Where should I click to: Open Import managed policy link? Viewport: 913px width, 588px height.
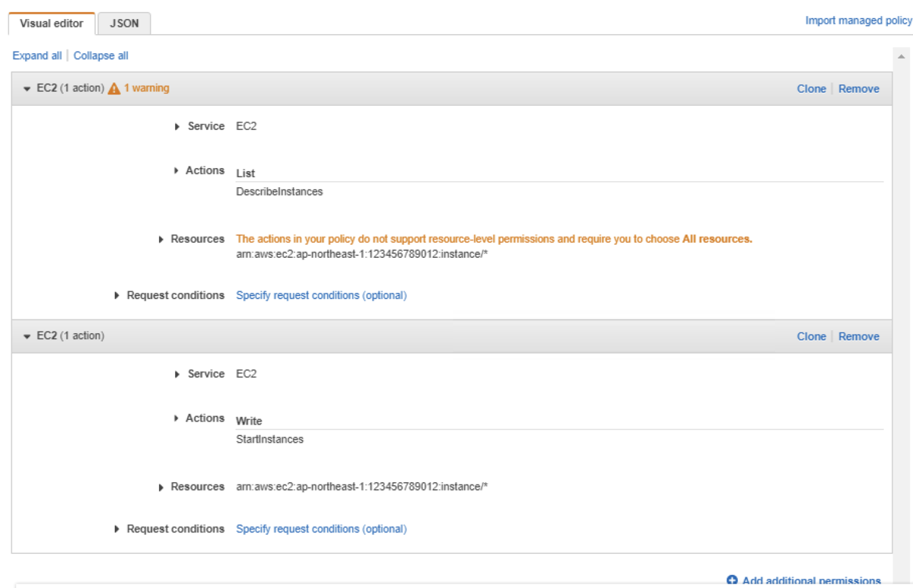pos(858,21)
